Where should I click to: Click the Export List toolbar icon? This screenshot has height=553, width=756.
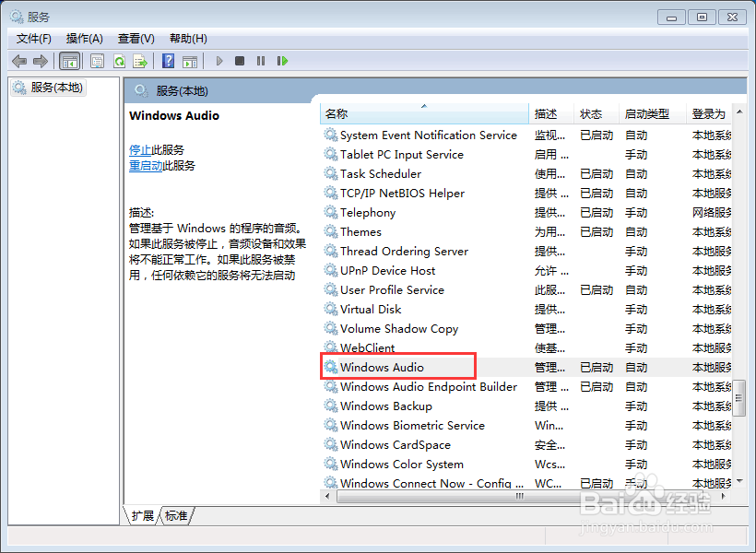(140, 61)
